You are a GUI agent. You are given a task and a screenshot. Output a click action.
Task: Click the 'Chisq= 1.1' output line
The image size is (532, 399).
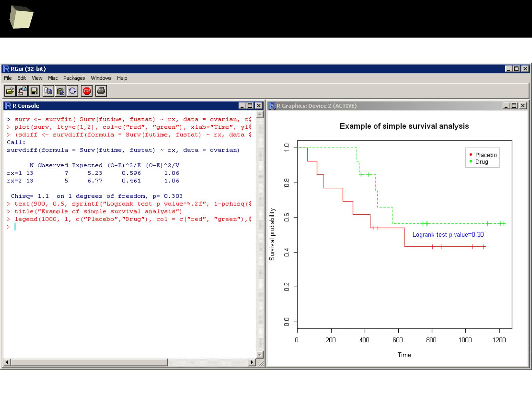96,196
